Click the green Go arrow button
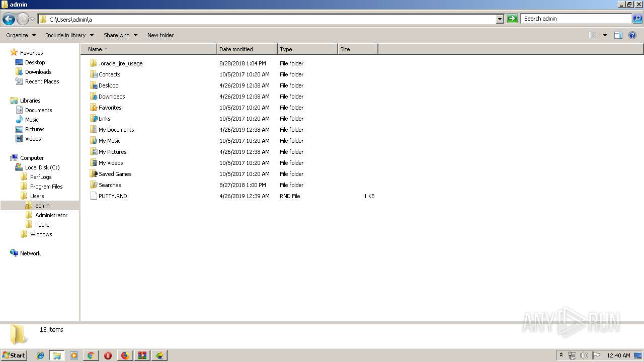This screenshot has width=644, height=362. point(512,19)
